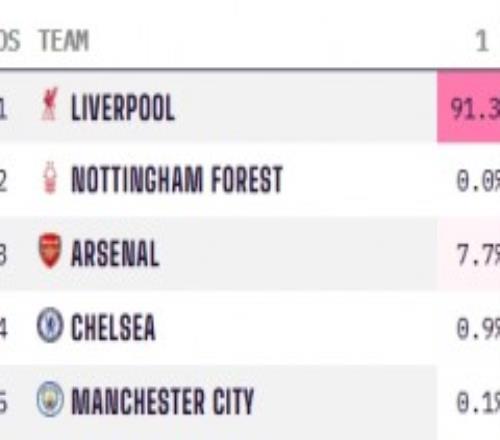Open the Manchester City team link
The image size is (500, 440).
pos(163,401)
